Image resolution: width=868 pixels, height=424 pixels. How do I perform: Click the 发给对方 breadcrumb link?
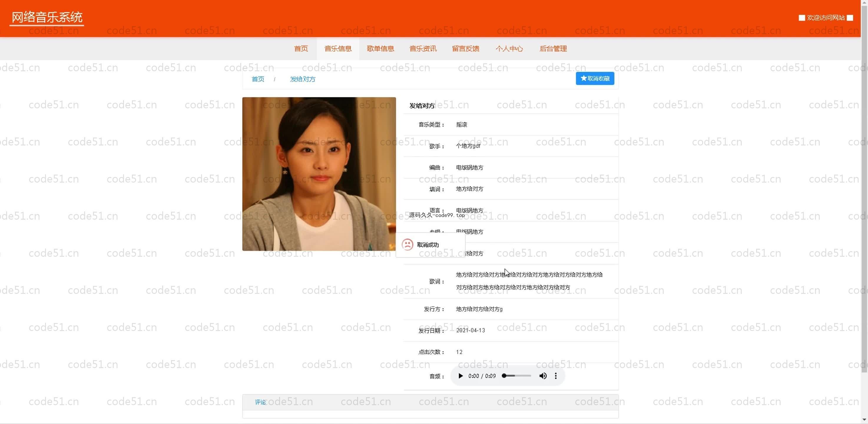tap(303, 79)
